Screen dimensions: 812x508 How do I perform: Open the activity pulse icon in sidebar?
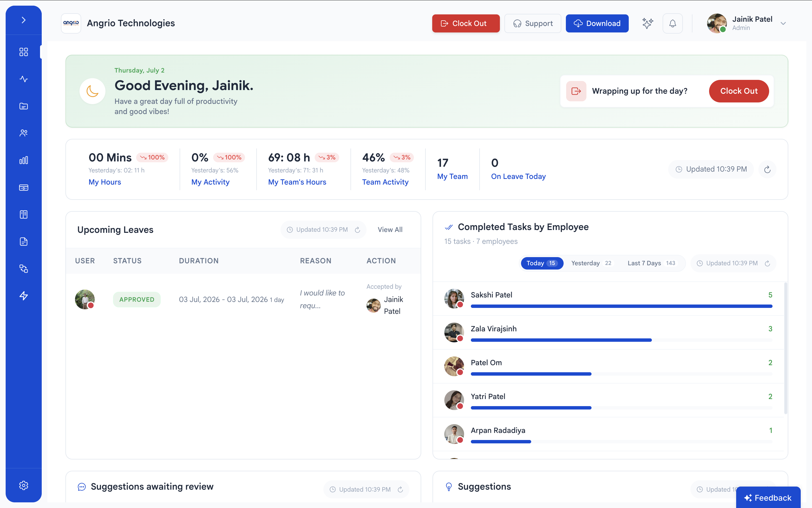pyautogui.click(x=23, y=79)
